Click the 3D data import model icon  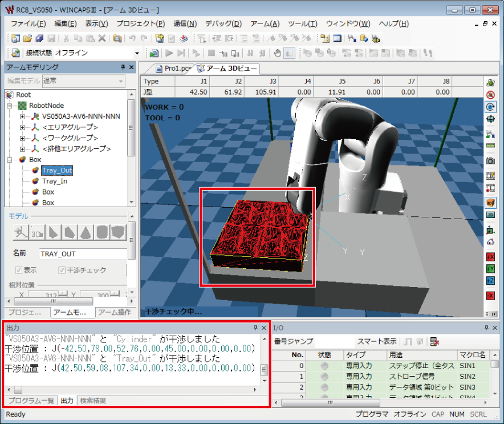37,232
